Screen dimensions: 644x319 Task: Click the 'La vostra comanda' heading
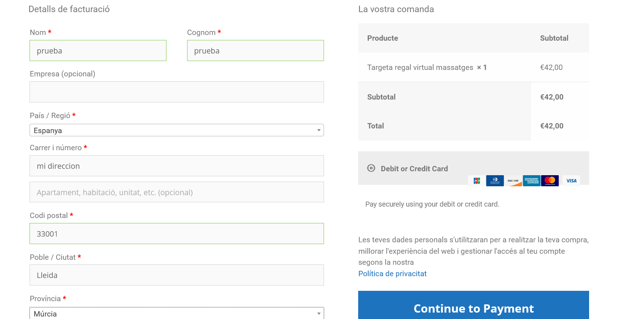[x=396, y=9]
